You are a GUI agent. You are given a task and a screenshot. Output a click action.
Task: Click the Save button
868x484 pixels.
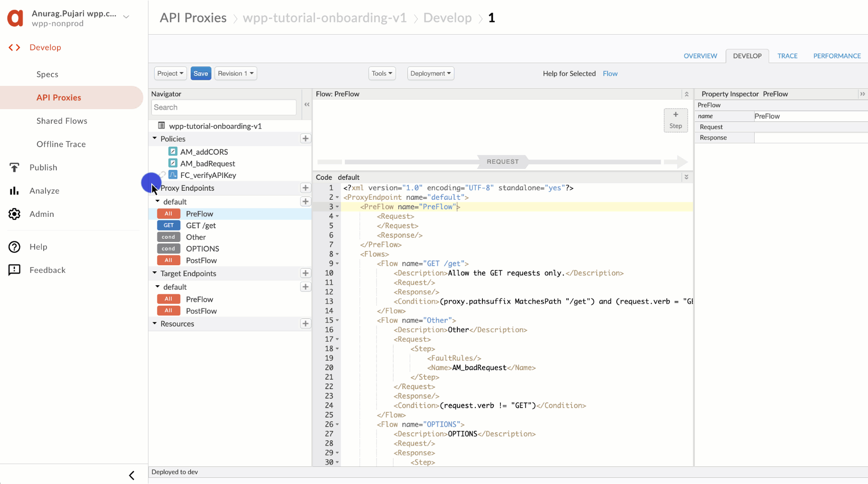pos(201,74)
